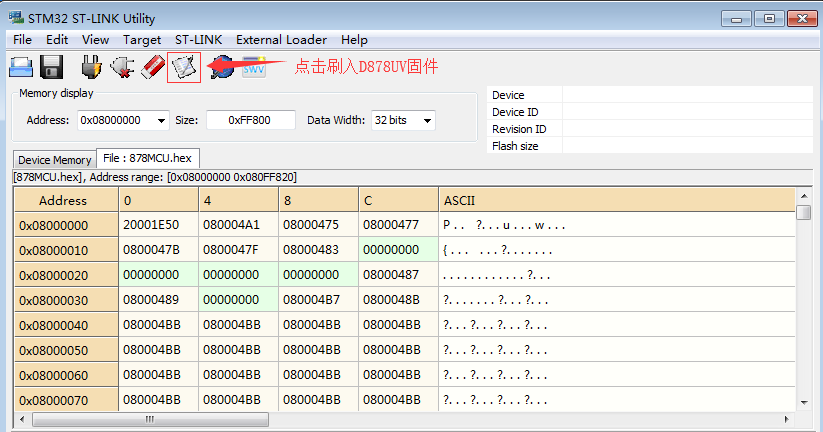Select cell value 08000475
Viewport: 823px width, 432px height.
coord(319,225)
